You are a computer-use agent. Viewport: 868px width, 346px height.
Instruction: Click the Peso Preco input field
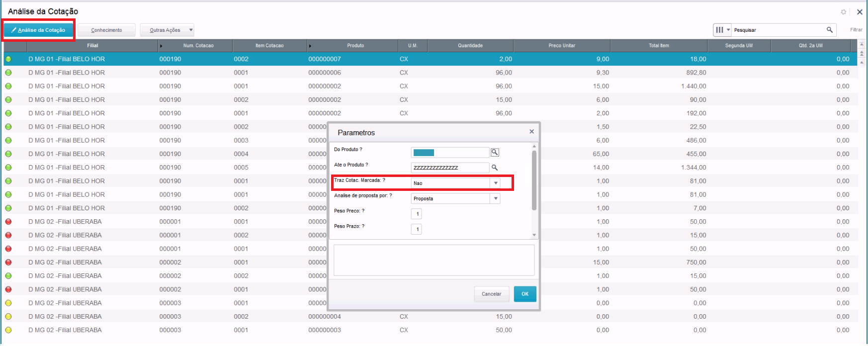pos(417,214)
